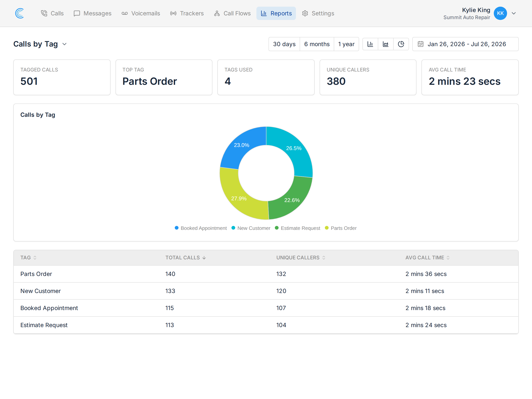The height and width of the screenshot is (399, 532).
Task: Open user account dropdown chevron
Action: pos(514,13)
